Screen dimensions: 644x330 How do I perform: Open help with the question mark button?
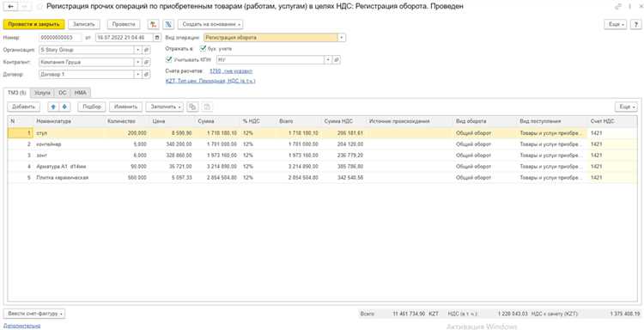tap(635, 24)
